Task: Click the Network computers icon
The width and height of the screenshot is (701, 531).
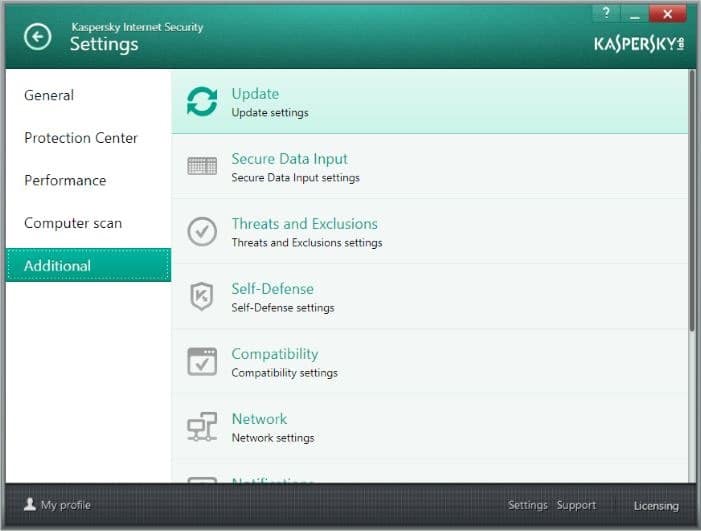Action: 202,426
